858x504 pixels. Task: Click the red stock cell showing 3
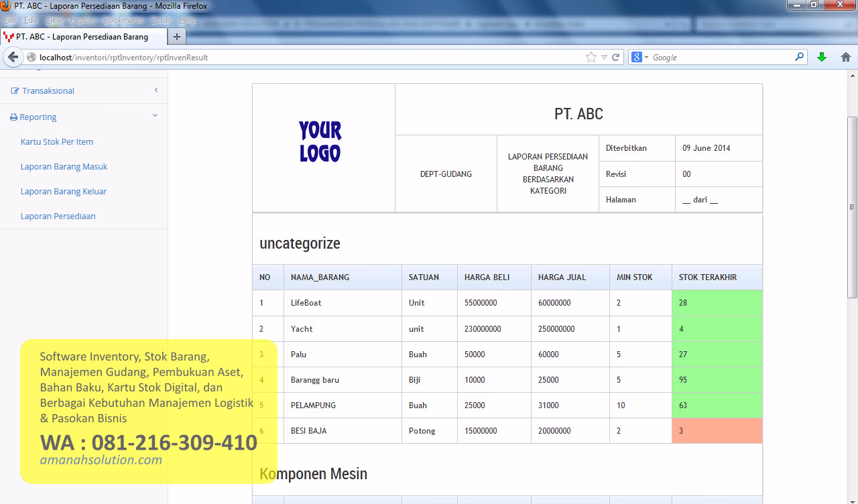coord(717,430)
